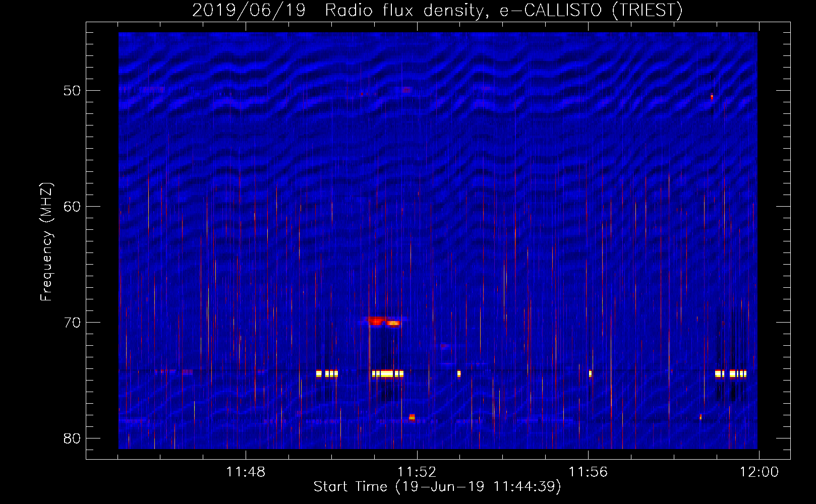Image resolution: width=816 pixels, height=504 pixels.
Task: Click the 60 frequency tick label
Action: [72, 207]
